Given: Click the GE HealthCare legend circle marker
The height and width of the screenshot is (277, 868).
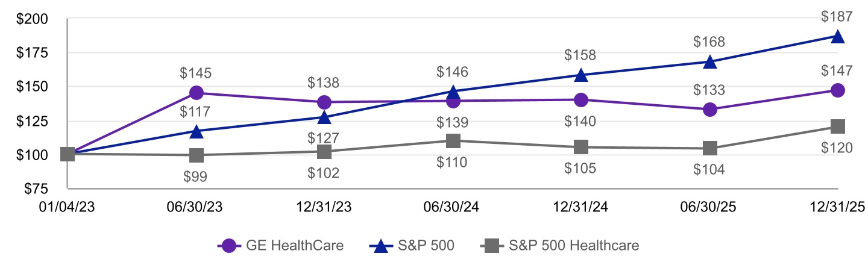Looking at the screenshot, I should [229, 246].
